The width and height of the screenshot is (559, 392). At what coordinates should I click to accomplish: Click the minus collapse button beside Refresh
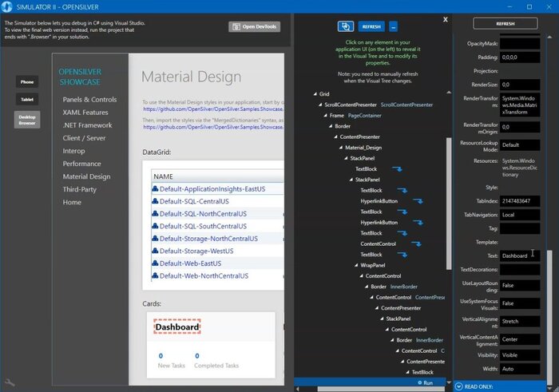coord(393,26)
